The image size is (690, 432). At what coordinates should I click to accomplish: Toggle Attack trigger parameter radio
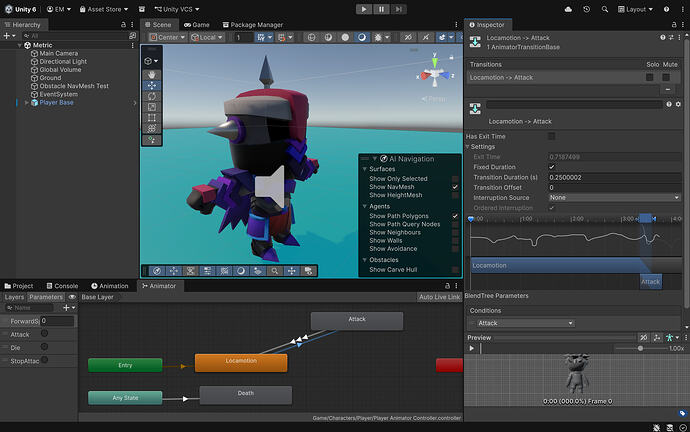point(44,334)
